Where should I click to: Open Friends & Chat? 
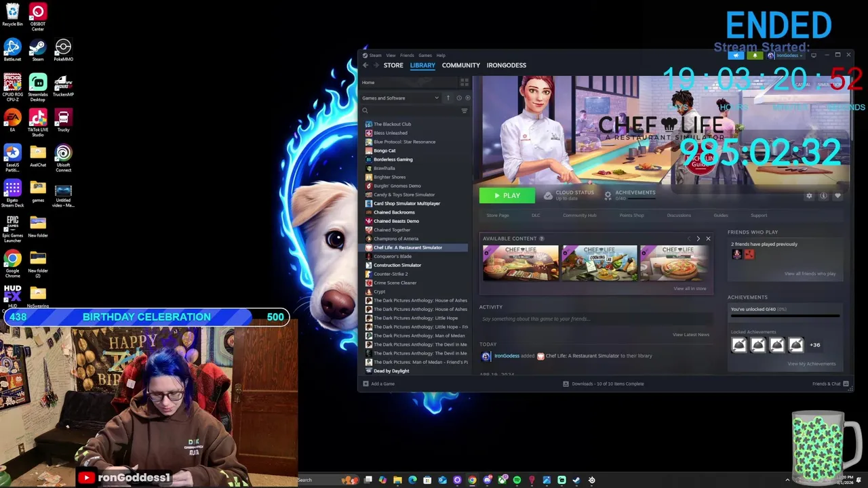click(830, 384)
